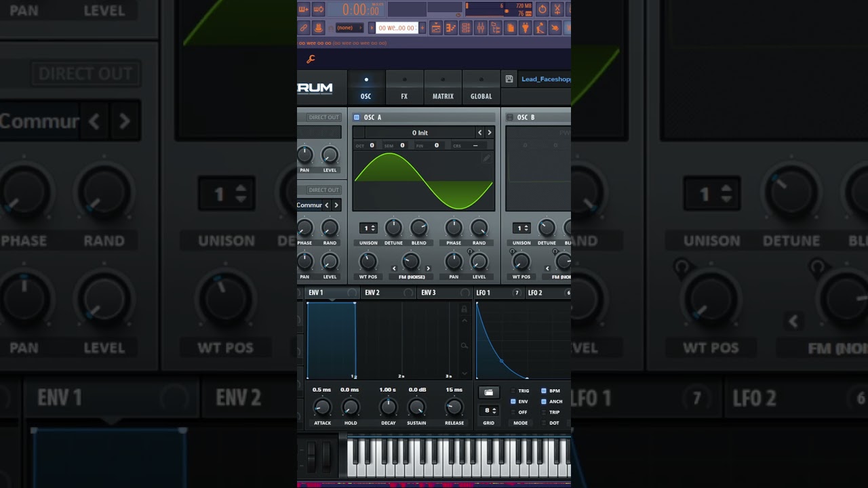Toggle the LFO OFF mode checkbox
The width and height of the screenshot is (868, 488).
(513, 412)
